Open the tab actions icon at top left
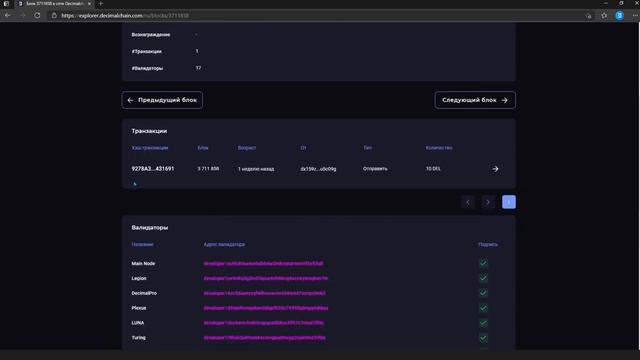Screen dimensions: 640x360 click(6, 4)
